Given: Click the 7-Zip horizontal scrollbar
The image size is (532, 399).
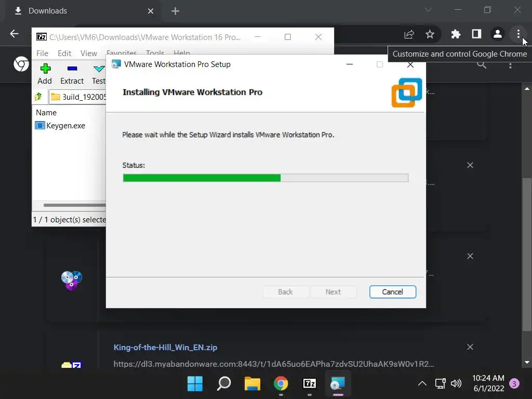Looking at the screenshot, I should (75, 205).
